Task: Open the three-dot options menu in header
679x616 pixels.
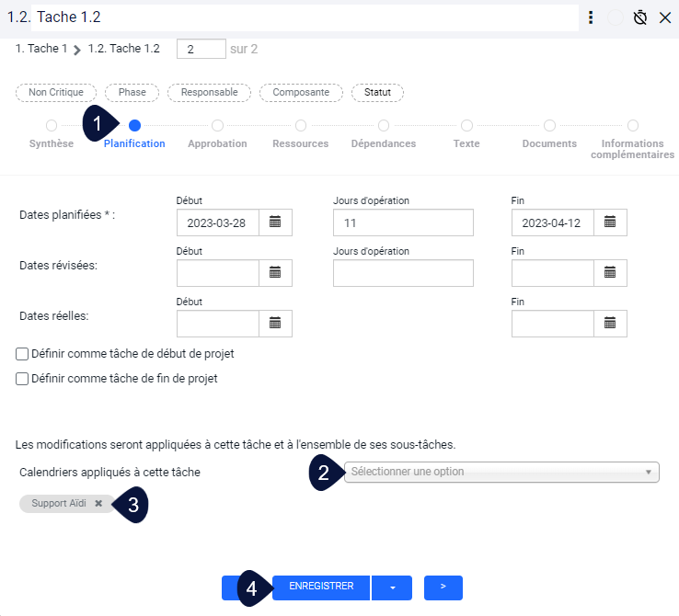Action: [x=591, y=17]
